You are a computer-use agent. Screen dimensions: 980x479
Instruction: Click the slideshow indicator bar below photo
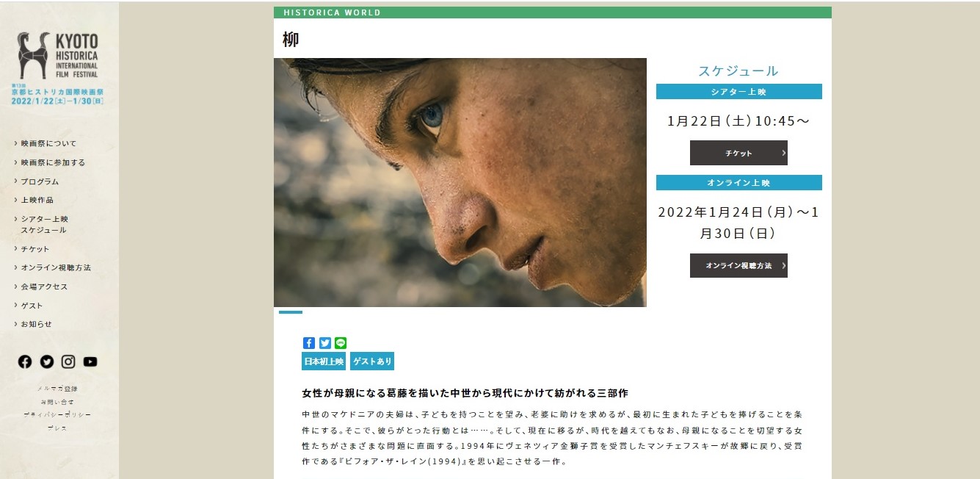(291, 312)
